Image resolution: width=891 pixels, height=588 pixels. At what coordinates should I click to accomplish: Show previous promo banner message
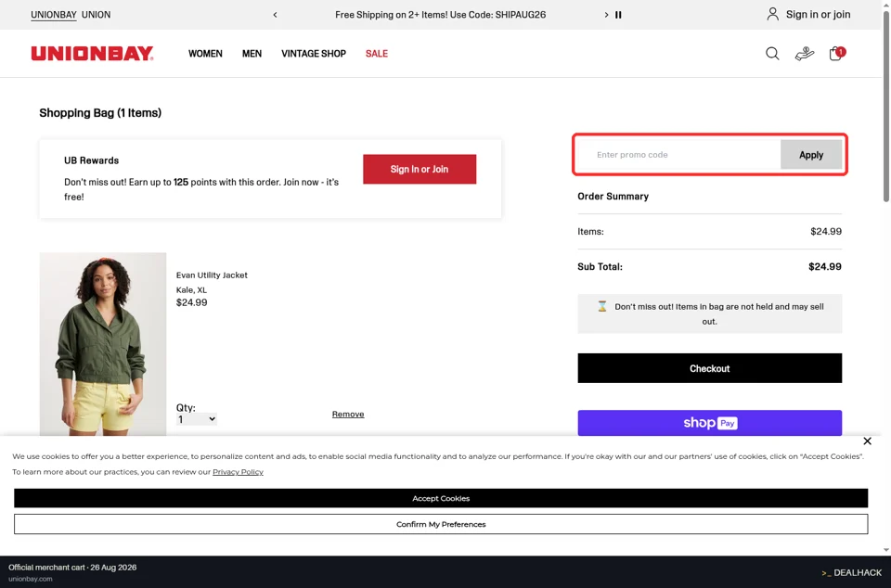click(x=275, y=15)
